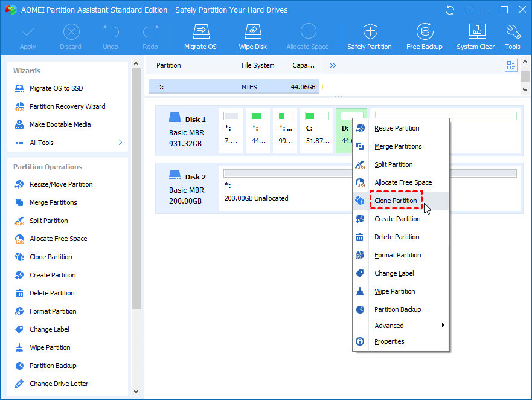Click the Migrate OS toolbar icon
Screen dimensions: 532x400
(200, 37)
